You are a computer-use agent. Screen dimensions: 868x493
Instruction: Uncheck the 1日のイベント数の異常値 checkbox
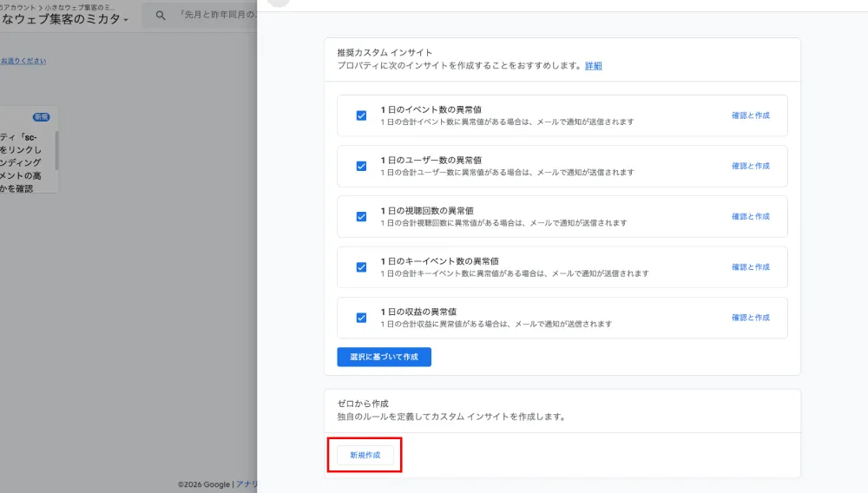(x=361, y=115)
